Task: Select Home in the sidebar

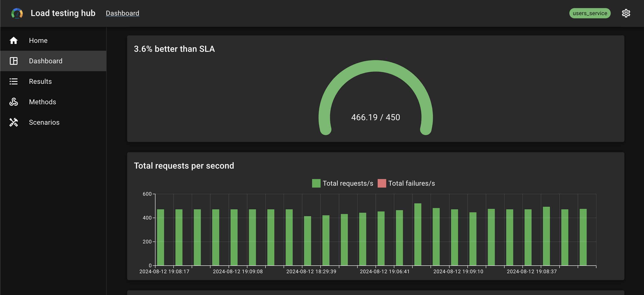Action: (x=53, y=40)
